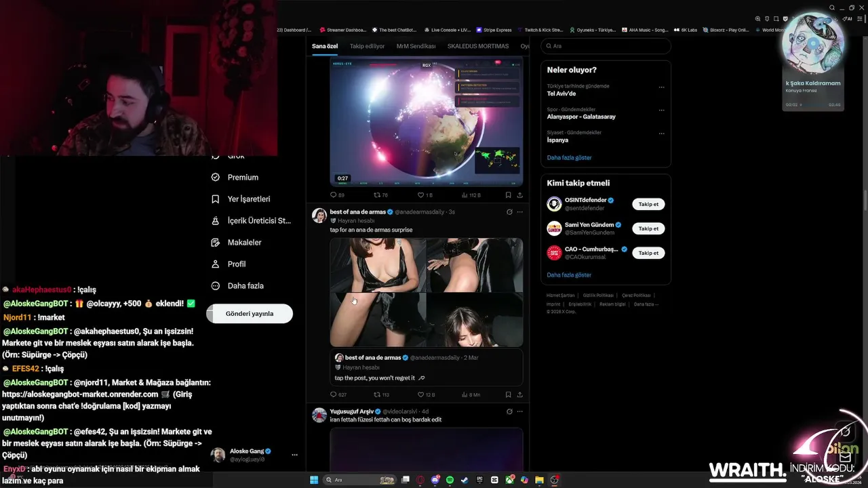This screenshot has height=488, width=868.
Task: Open options for Tel Aviv'de trend
Action: click(661, 87)
